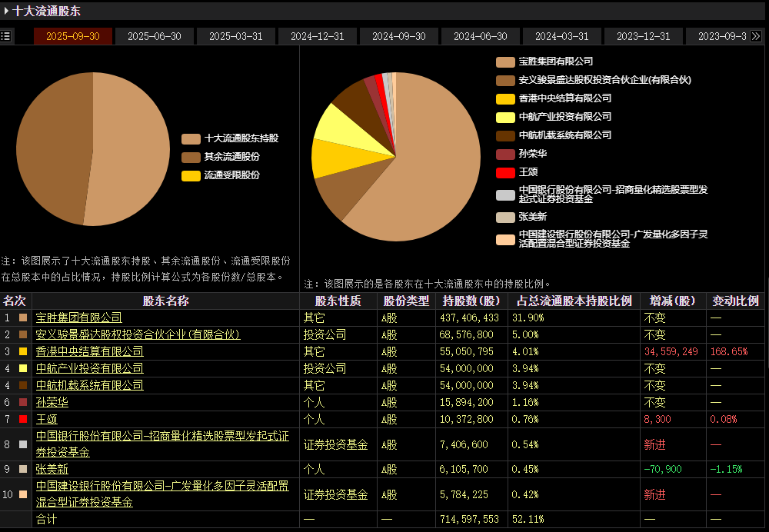Open 中国银行-招商量化精选 fund link in table
Screen dimensions: 769x532
(162, 444)
